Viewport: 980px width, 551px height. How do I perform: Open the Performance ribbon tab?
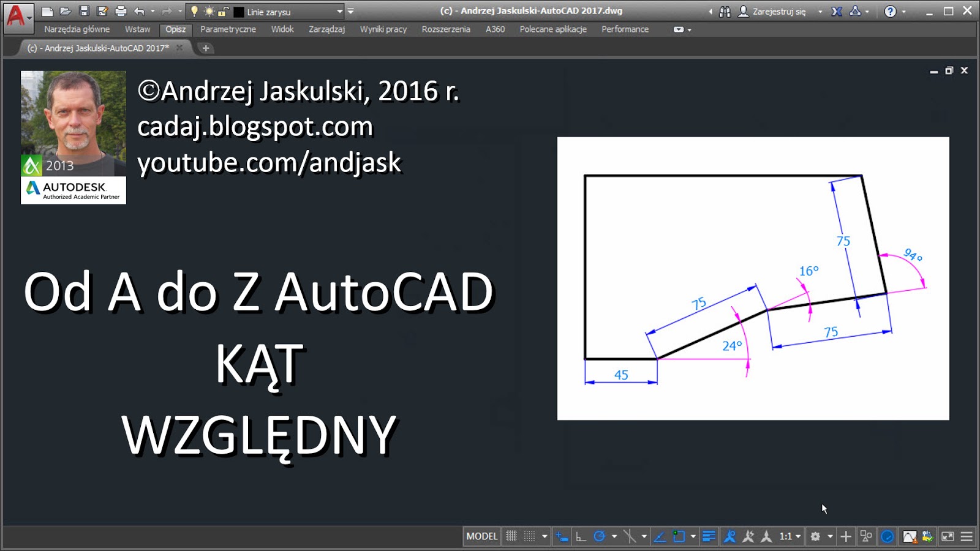(x=625, y=29)
